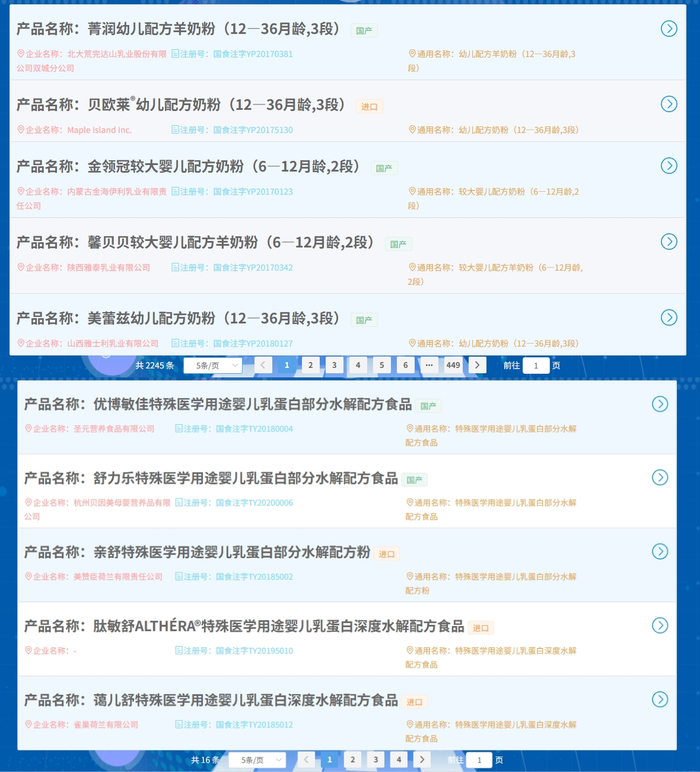700x772 pixels.
Task: Open product 蔼儿舒特殊医学用途 title
Action: (x=211, y=700)
